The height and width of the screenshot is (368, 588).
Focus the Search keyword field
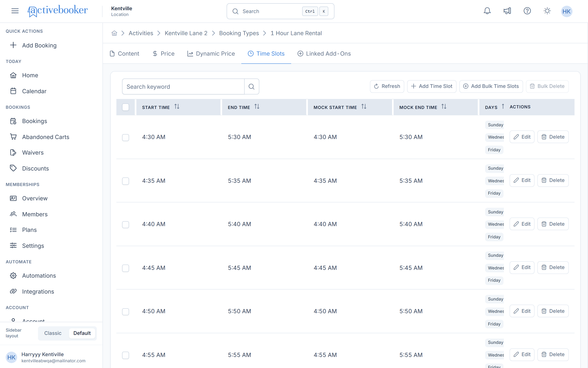183,86
